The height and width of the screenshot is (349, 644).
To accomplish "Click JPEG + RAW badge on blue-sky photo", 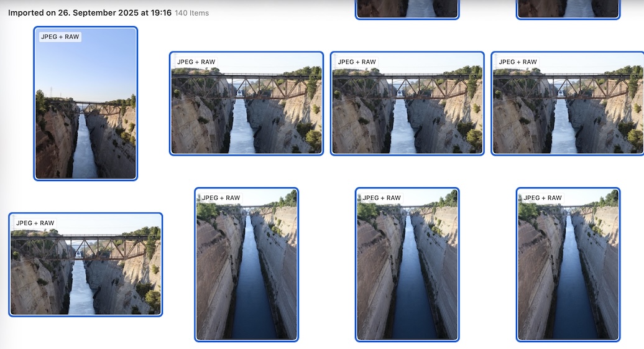I will coord(60,37).
